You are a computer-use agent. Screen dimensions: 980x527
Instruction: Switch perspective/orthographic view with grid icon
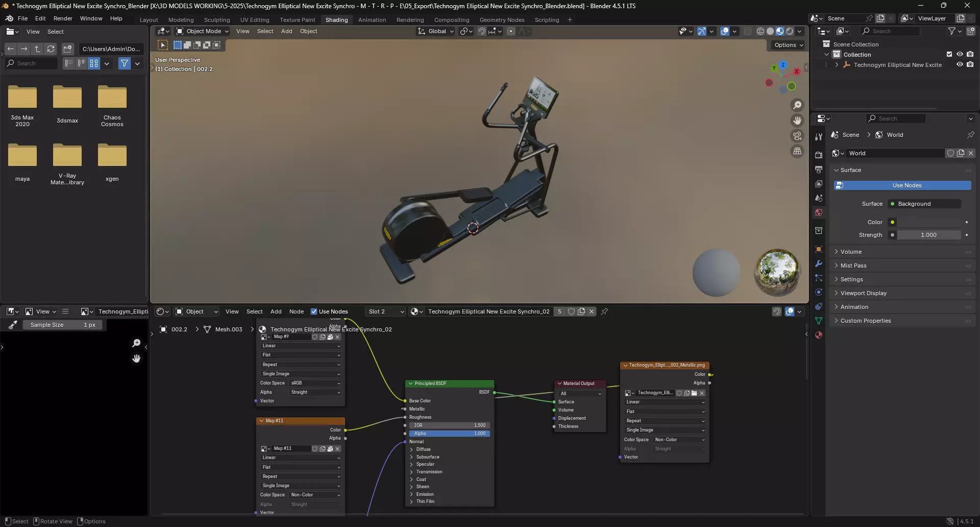797,151
